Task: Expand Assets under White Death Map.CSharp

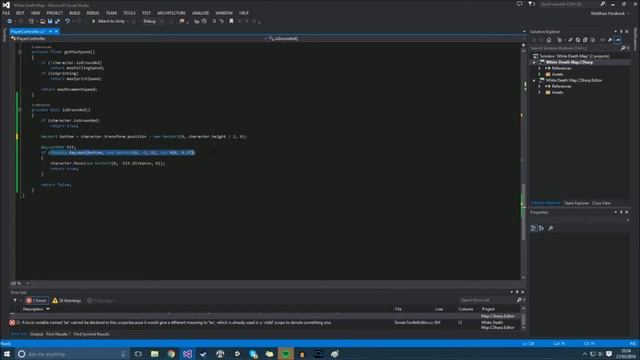Action: click(540, 74)
